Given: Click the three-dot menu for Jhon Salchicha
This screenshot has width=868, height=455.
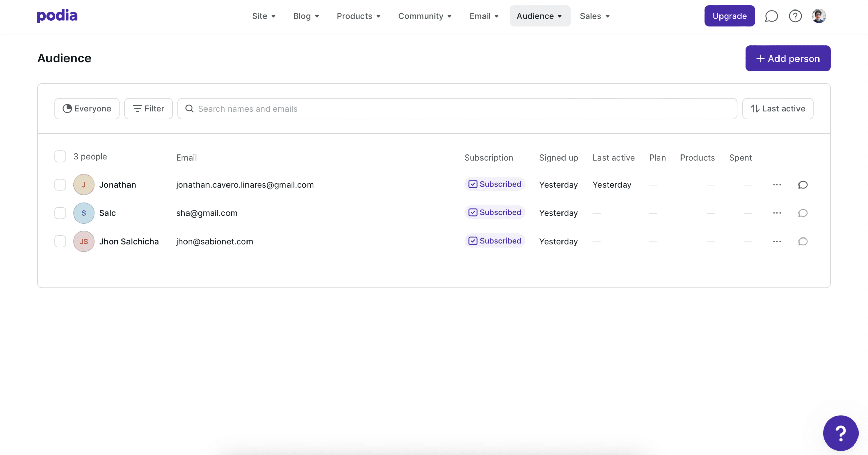Looking at the screenshot, I should coord(777,241).
